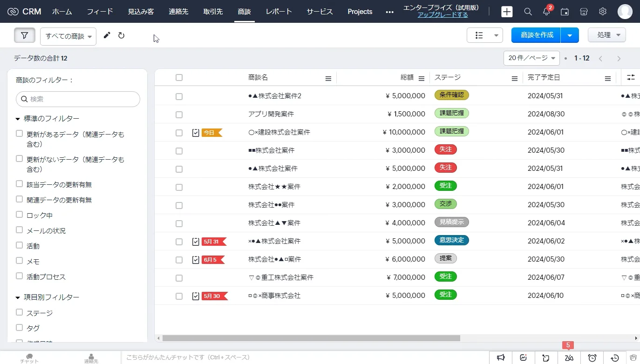Open notifications bell icon
Screen dimensions: 640x364
coord(546,12)
